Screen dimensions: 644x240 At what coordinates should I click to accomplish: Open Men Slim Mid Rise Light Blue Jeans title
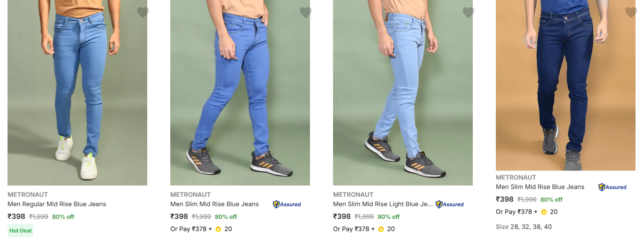383,204
